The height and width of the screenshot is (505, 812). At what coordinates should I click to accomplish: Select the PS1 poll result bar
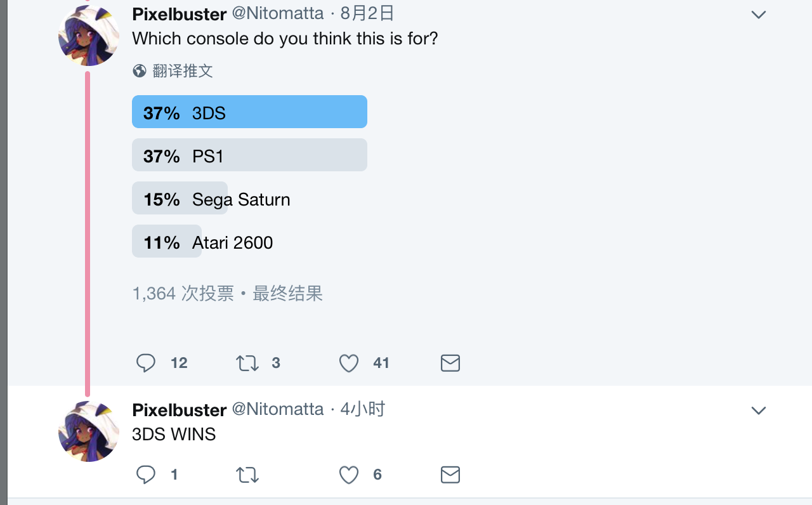[249, 155]
